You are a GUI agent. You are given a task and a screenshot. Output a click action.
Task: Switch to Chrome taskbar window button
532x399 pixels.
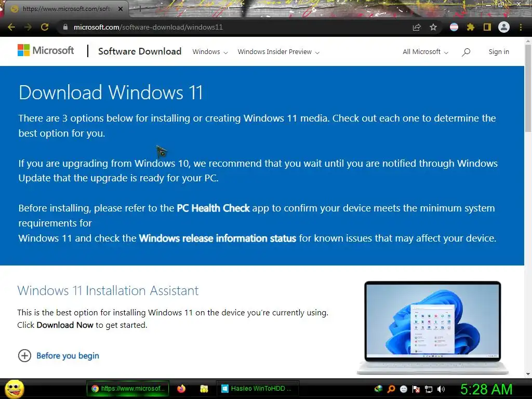(128, 389)
